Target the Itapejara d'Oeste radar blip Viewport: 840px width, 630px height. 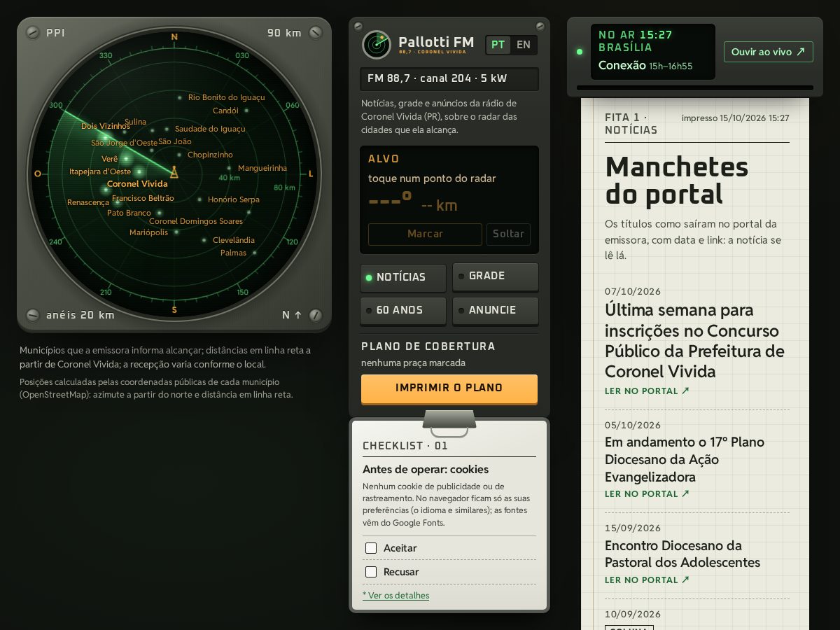point(139,171)
